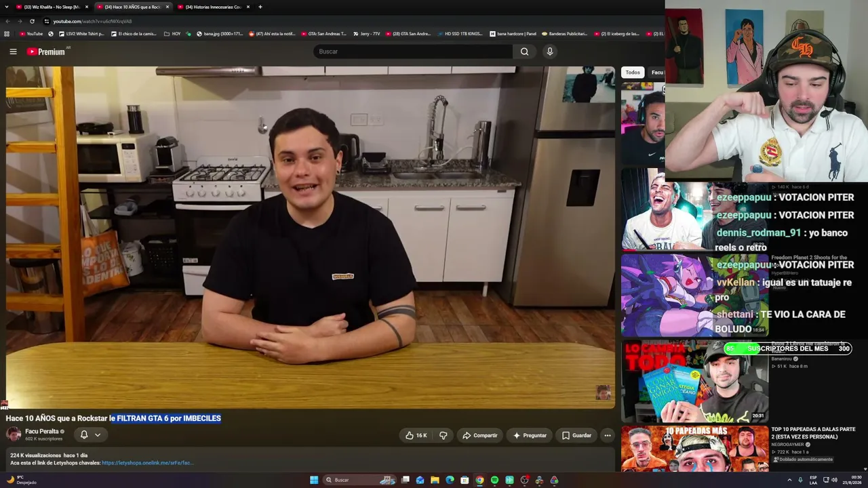
Task: Toggle the channel notification bell
Action: point(84,435)
